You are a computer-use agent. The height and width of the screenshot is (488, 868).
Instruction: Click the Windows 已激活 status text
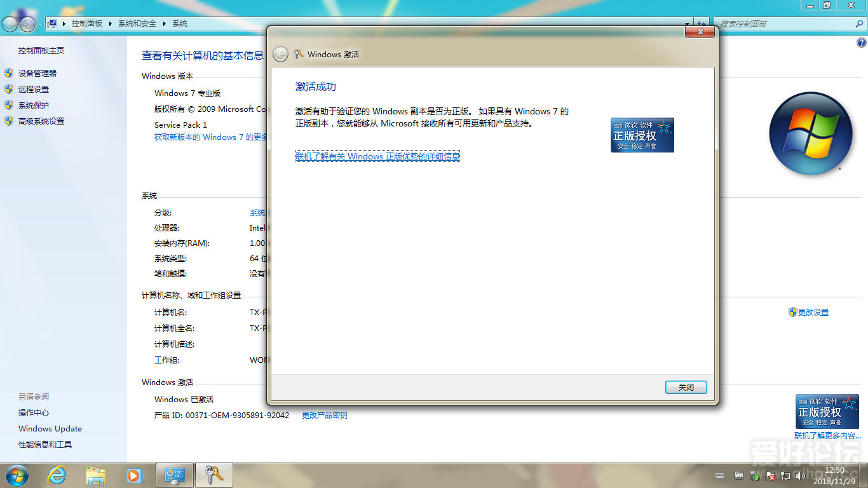coord(184,399)
